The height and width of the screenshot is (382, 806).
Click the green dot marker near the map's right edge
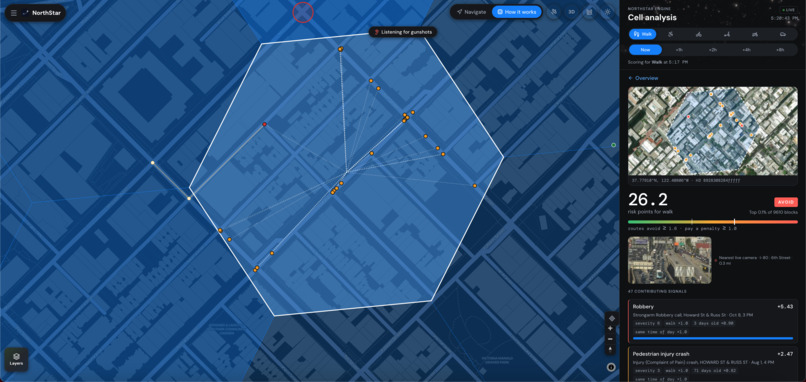pos(613,145)
